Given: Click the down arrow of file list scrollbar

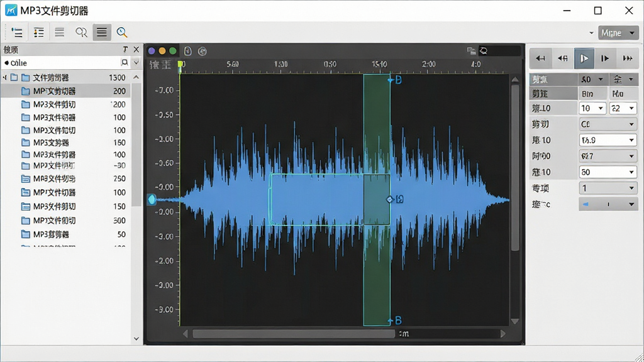Looking at the screenshot, I should point(136,339).
